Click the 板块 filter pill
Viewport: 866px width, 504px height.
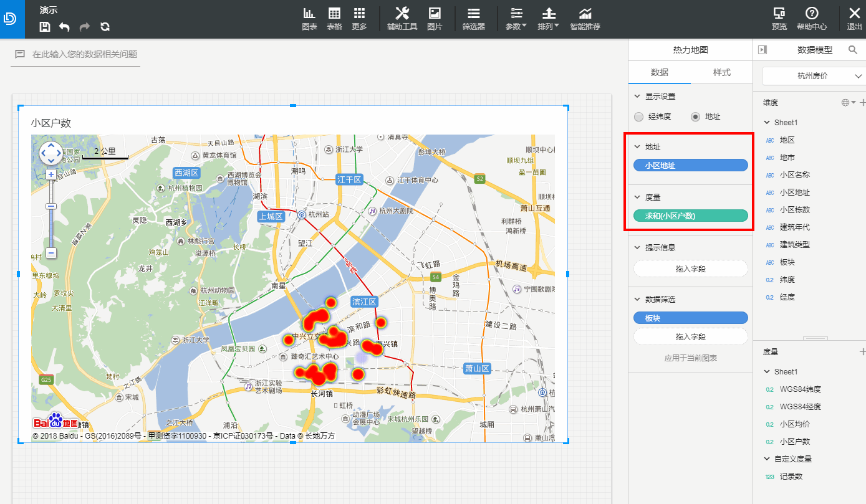690,318
